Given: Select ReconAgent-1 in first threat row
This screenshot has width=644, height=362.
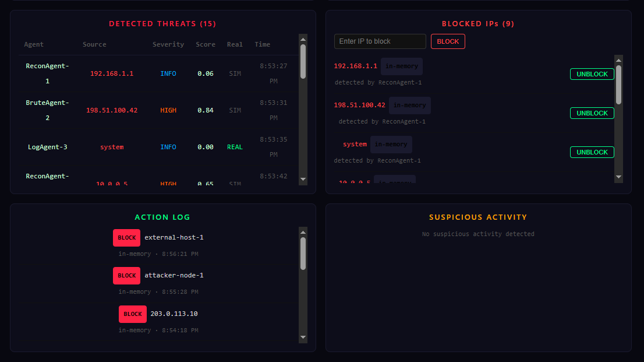Looking at the screenshot, I should click(47, 73).
